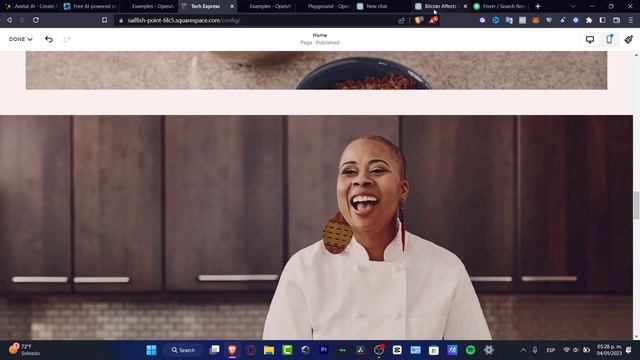The width and height of the screenshot is (640, 360).
Task: Click the food bowl image at top
Action: pyautogui.click(x=316, y=70)
